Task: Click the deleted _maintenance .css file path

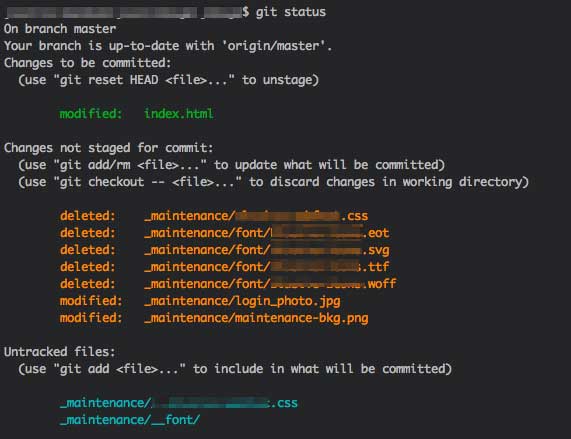Action: [256, 216]
